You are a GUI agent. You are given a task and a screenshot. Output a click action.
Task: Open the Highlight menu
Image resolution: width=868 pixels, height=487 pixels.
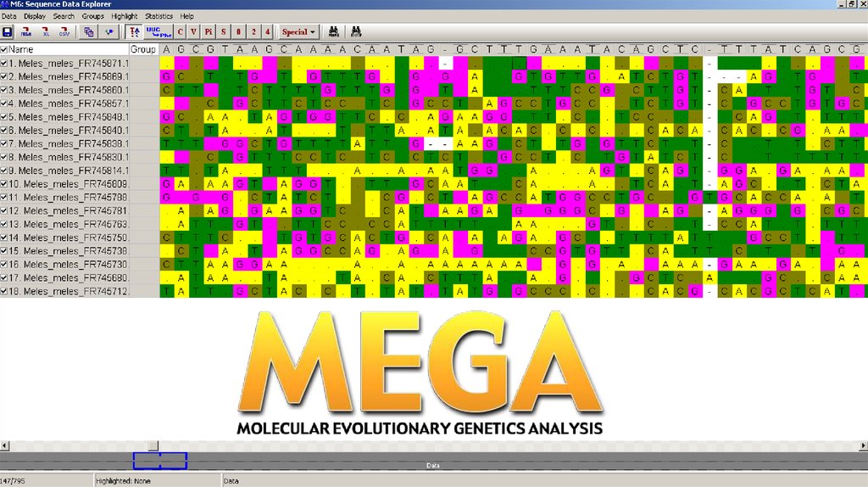click(x=124, y=16)
